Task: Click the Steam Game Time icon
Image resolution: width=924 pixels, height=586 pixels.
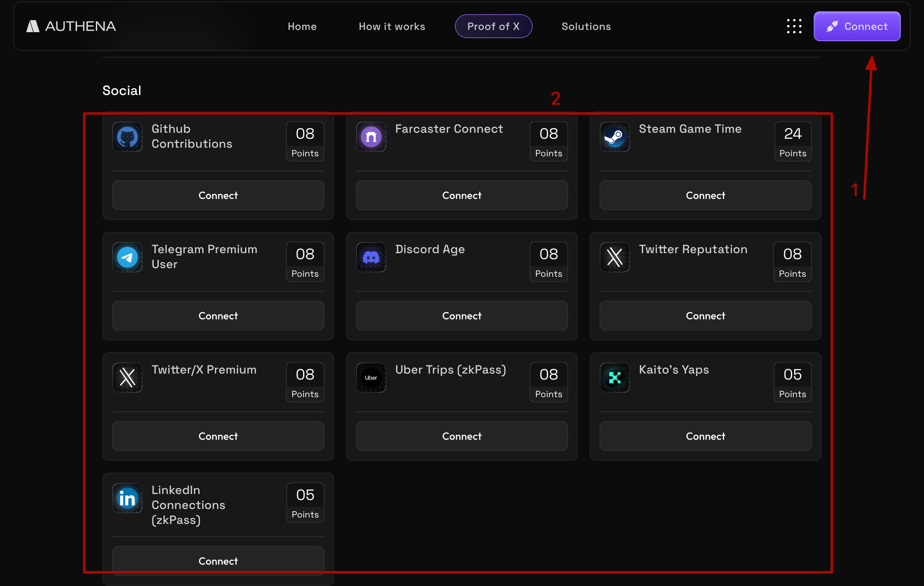Action: click(x=615, y=137)
